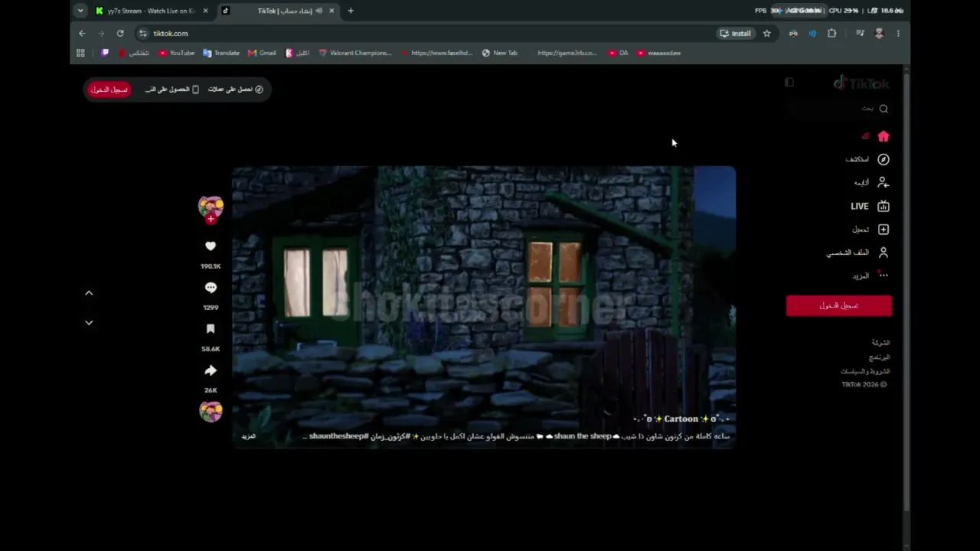The width and height of the screenshot is (980, 551).
Task: Open the browser extensions puzzle icon
Action: [x=831, y=34]
